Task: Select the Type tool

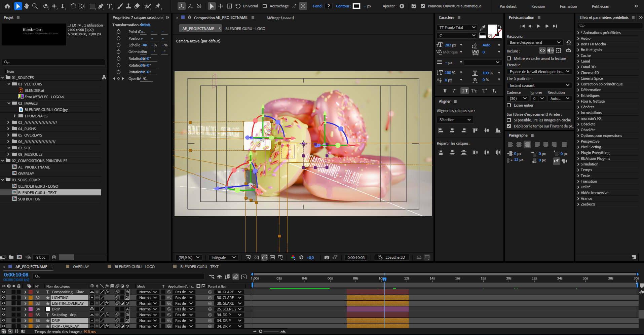Action: (110, 6)
